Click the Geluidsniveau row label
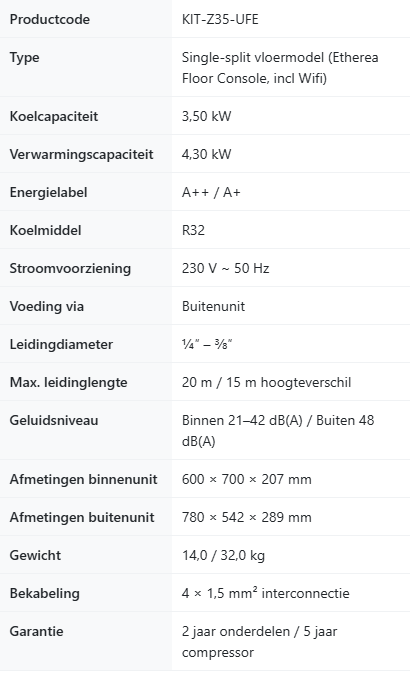417x675 pixels. tap(54, 420)
